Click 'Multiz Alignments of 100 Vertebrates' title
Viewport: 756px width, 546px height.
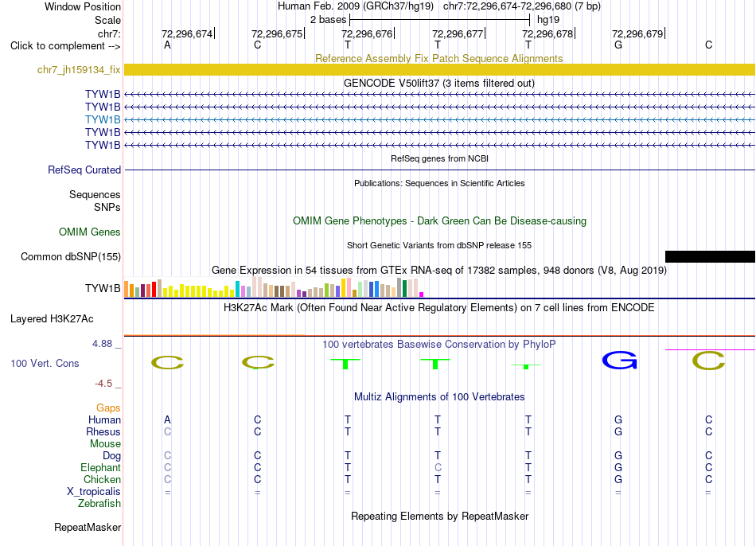tap(439, 397)
